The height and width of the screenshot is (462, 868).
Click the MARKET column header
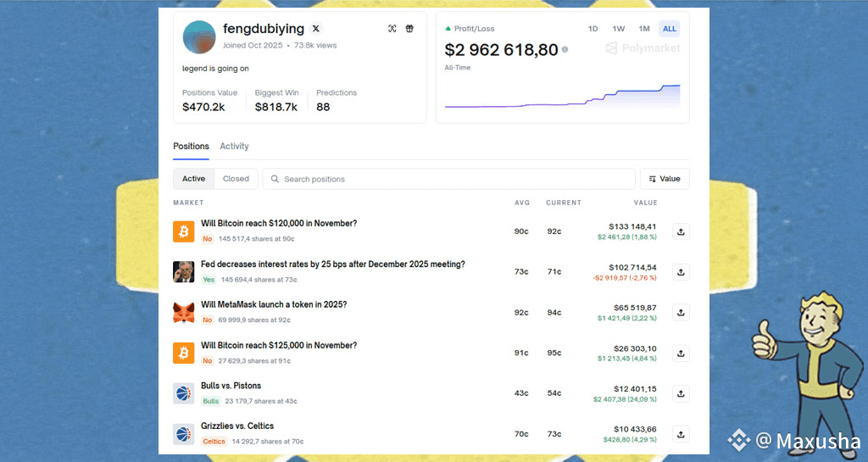[188, 203]
